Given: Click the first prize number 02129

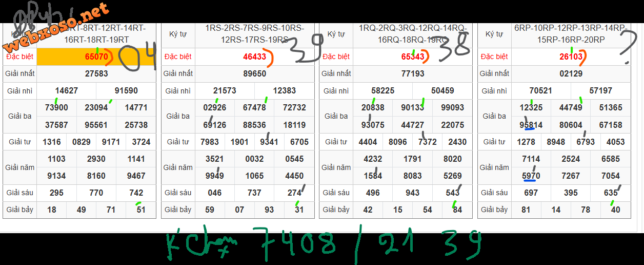Looking at the screenshot, I should coord(571,74).
